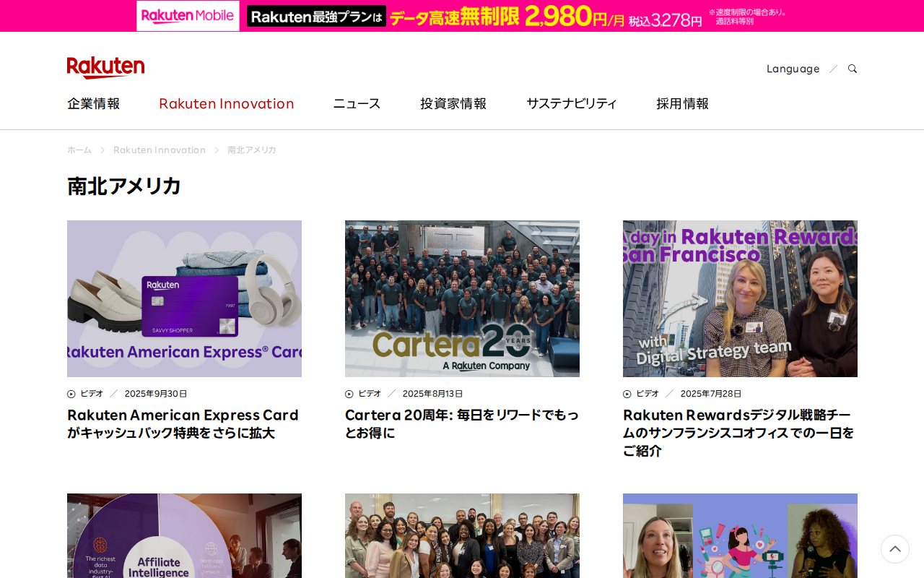Open the Rakuten American Express Card article title
The height and width of the screenshot is (578, 924).
(x=183, y=424)
